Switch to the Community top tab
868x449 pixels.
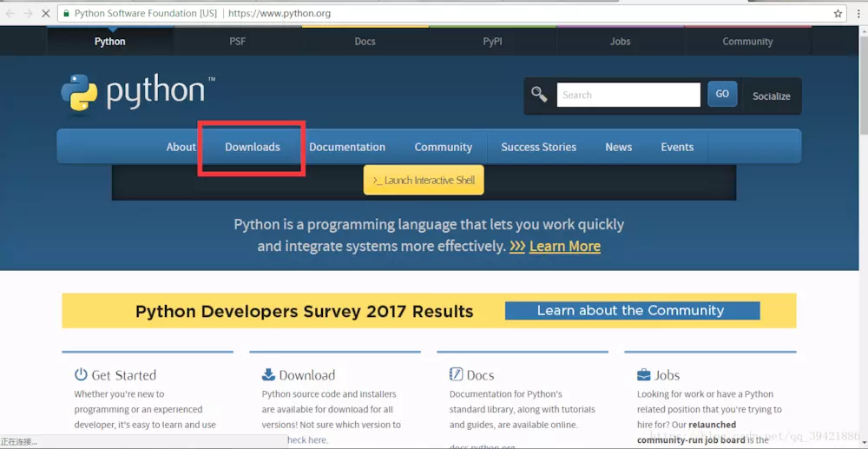[x=748, y=41]
